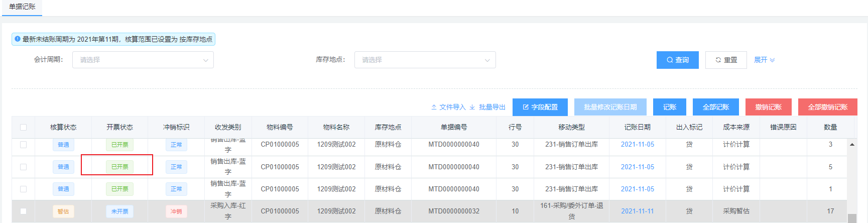Click the 重置 reset button
Image resolution: width=868 pixels, height=223 pixels.
click(x=726, y=60)
